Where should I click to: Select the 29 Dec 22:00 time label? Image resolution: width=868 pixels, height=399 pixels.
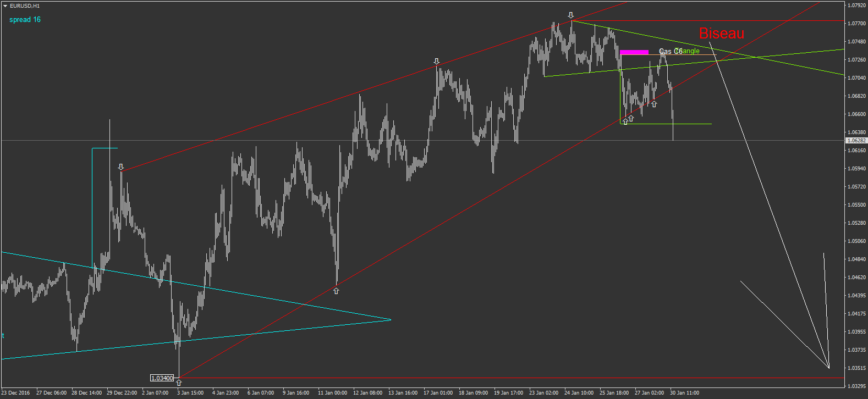(122, 393)
